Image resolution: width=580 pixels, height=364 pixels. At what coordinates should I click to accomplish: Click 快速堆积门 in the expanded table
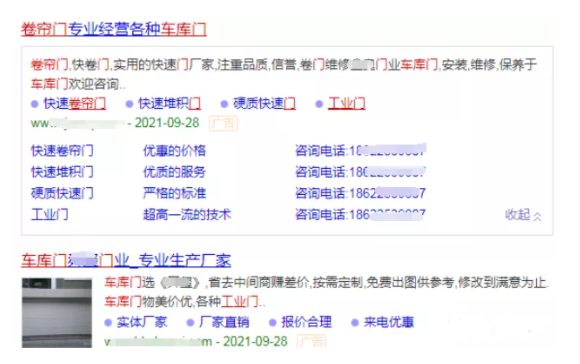click(x=62, y=172)
